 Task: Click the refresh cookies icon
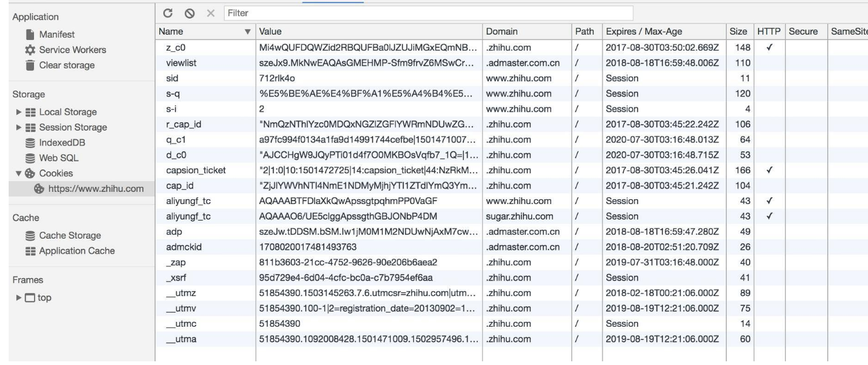[x=167, y=13]
